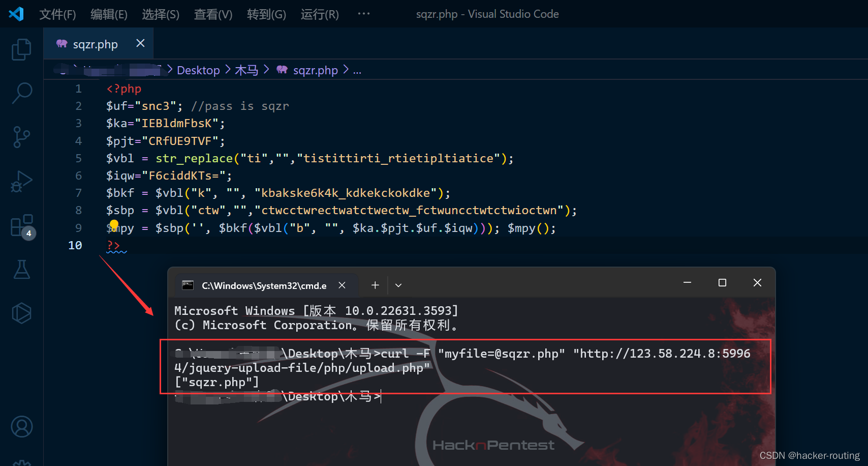Open the Accounts menu icon
The image size is (868, 466).
point(22,427)
